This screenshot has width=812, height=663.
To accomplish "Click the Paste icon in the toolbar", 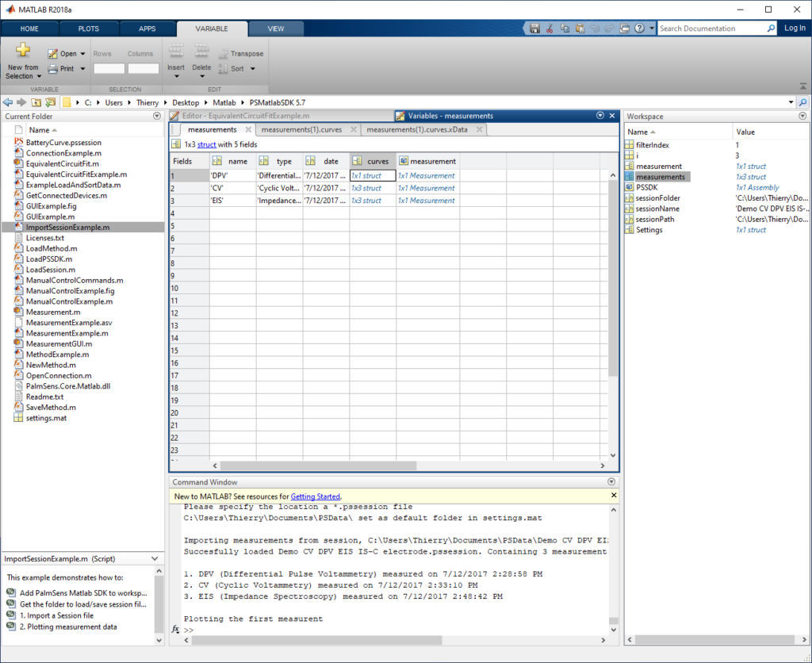I will click(x=580, y=28).
